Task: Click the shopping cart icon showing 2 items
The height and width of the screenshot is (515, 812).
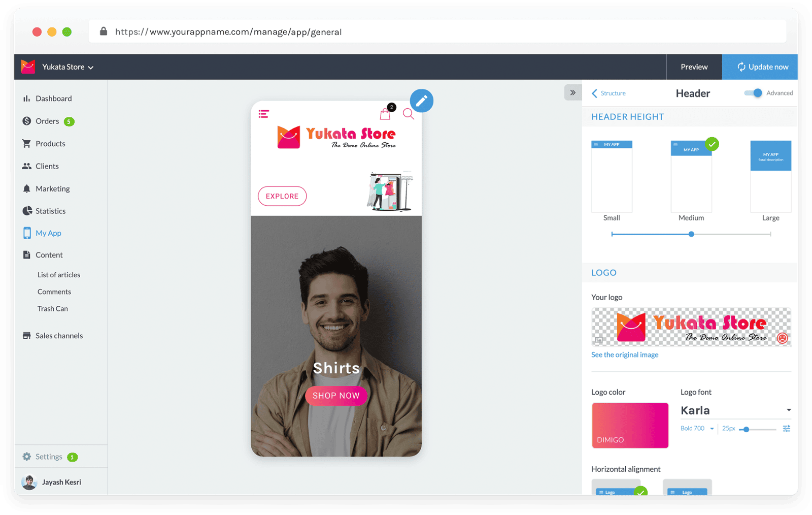Action: coord(385,114)
